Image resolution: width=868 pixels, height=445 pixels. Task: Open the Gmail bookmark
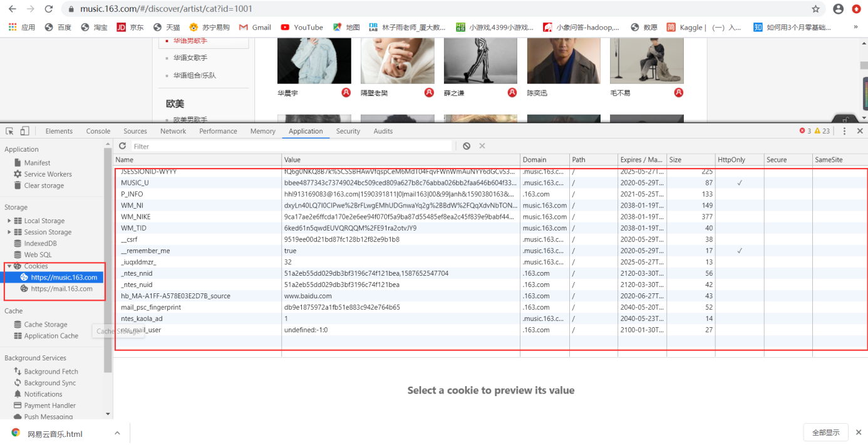coord(255,27)
